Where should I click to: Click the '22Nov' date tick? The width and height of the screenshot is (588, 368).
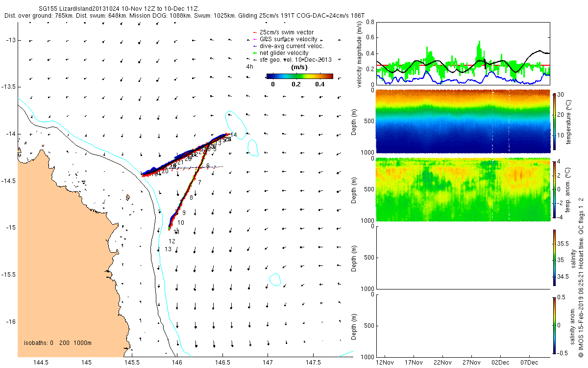coord(443,363)
